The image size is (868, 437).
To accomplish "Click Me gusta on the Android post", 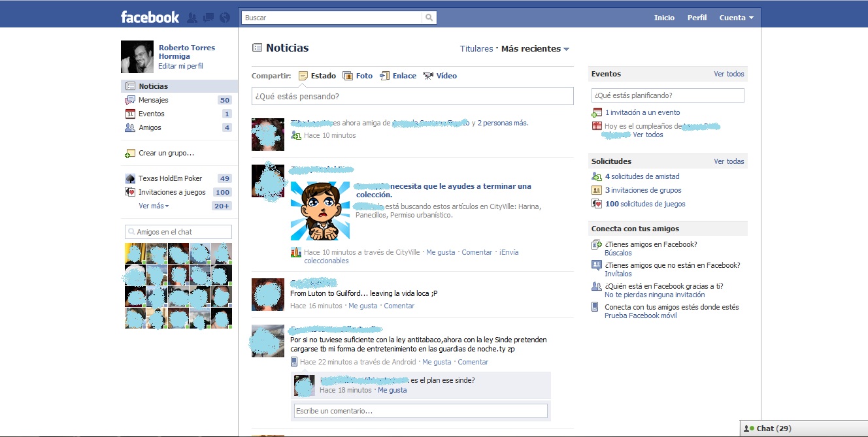I will (x=437, y=361).
